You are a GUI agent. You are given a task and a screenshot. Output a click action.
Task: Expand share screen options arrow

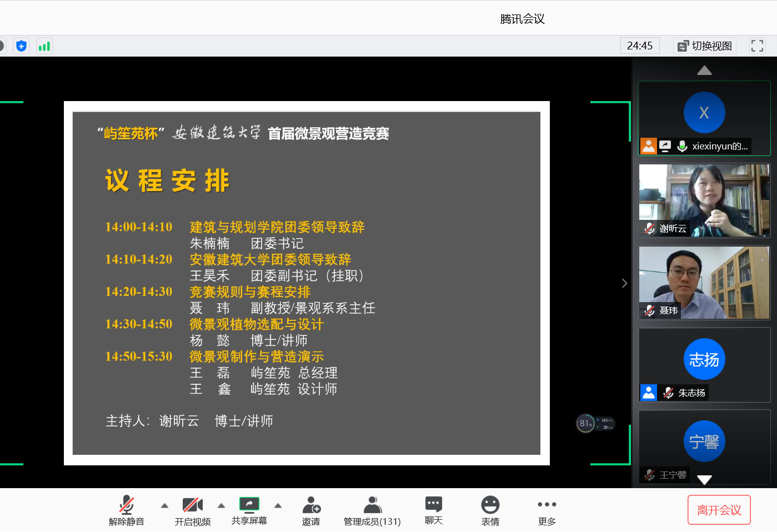coord(278,505)
